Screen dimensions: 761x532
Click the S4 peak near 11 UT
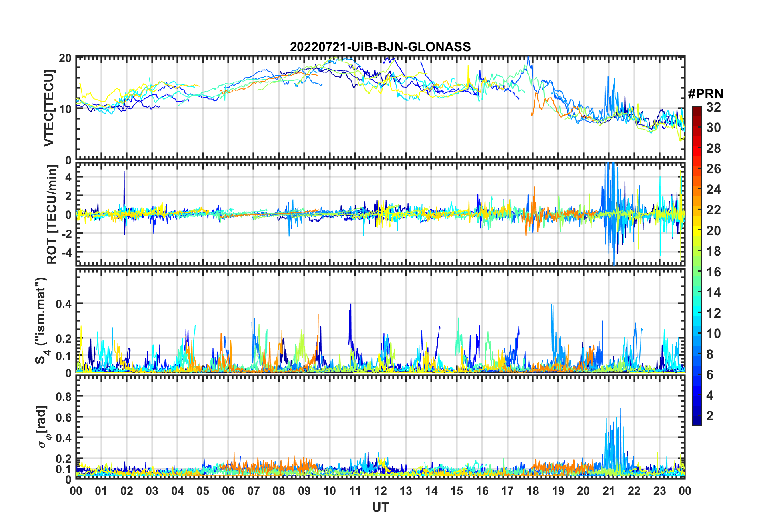click(350, 324)
